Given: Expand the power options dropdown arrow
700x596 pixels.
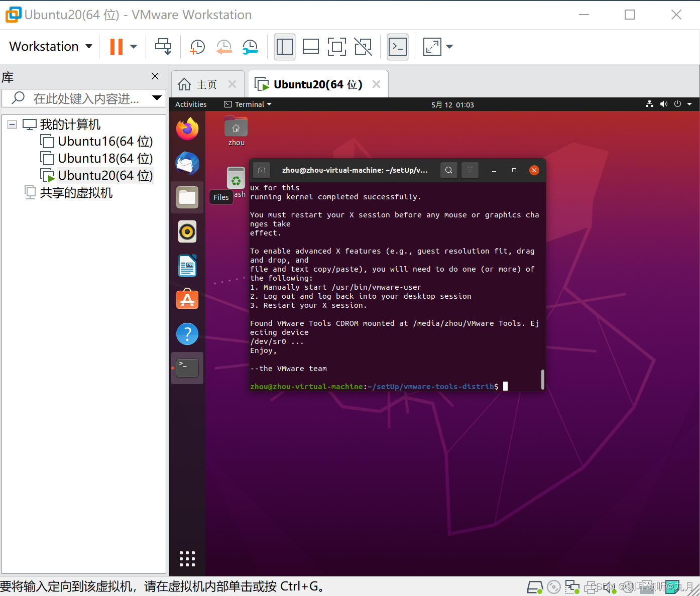Looking at the screenshot, I should (x=134, y=47).
